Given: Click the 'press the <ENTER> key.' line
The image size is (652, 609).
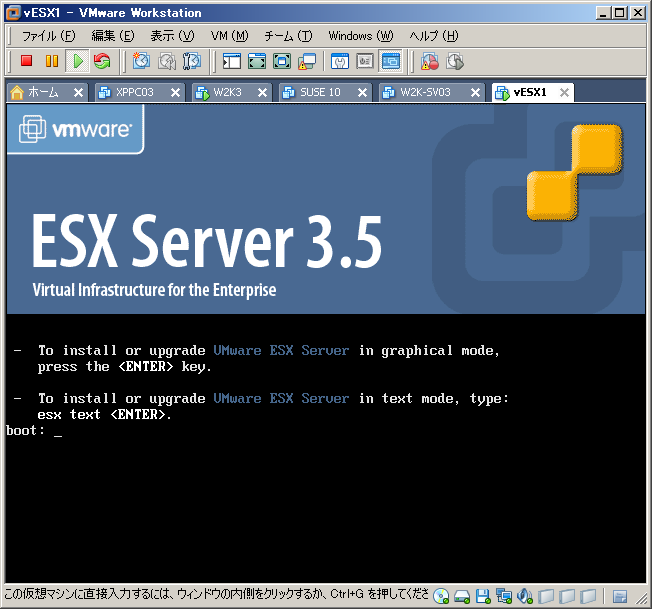Looking at the screenshot, I should (x=125, y=367).
